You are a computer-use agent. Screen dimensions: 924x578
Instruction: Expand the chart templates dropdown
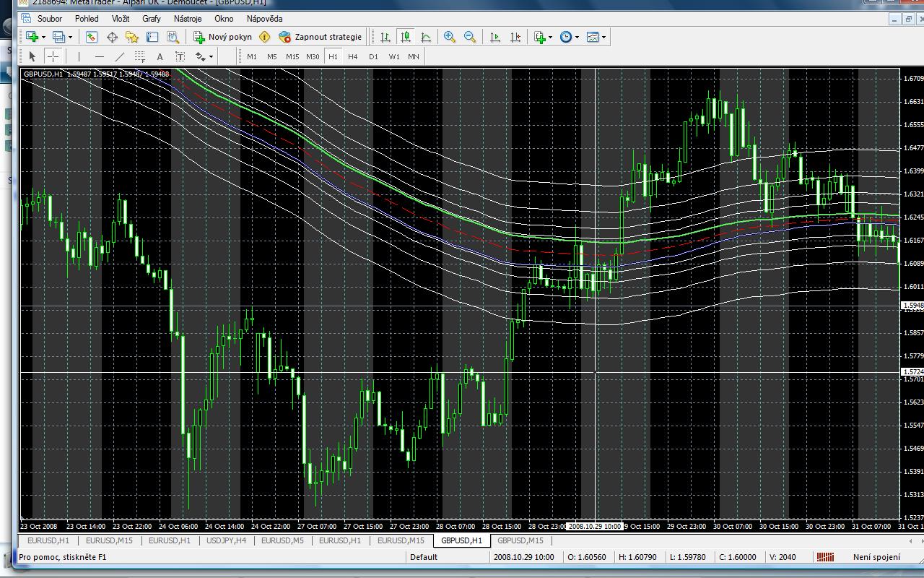click(x=603, y=37)
